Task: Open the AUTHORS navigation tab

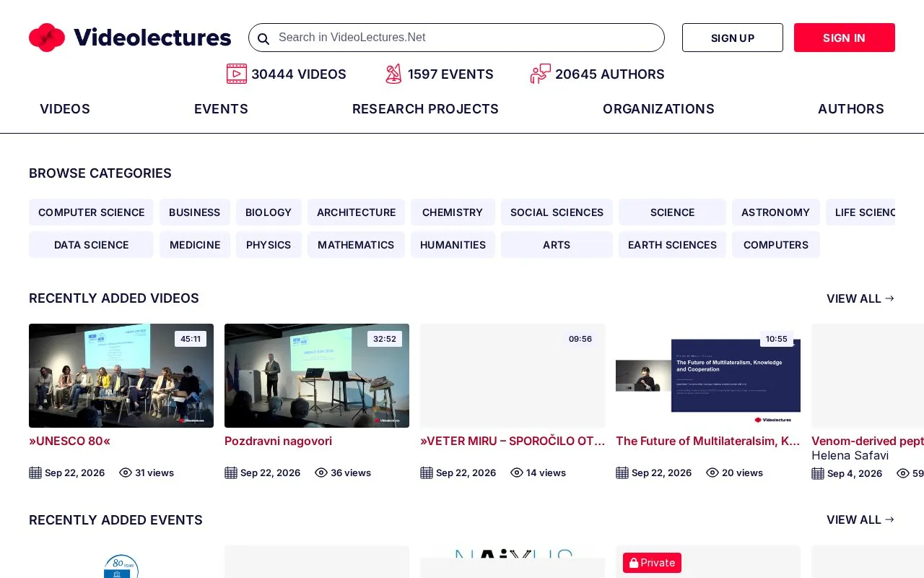Action: pyautogui.click(x=850, y=109)
